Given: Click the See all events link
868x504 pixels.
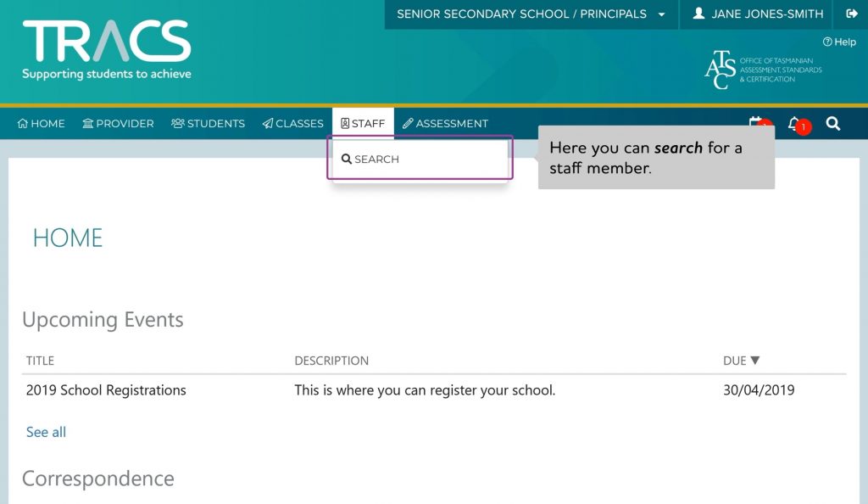Looking at the screenshot, I should click(x=46, y=432).
